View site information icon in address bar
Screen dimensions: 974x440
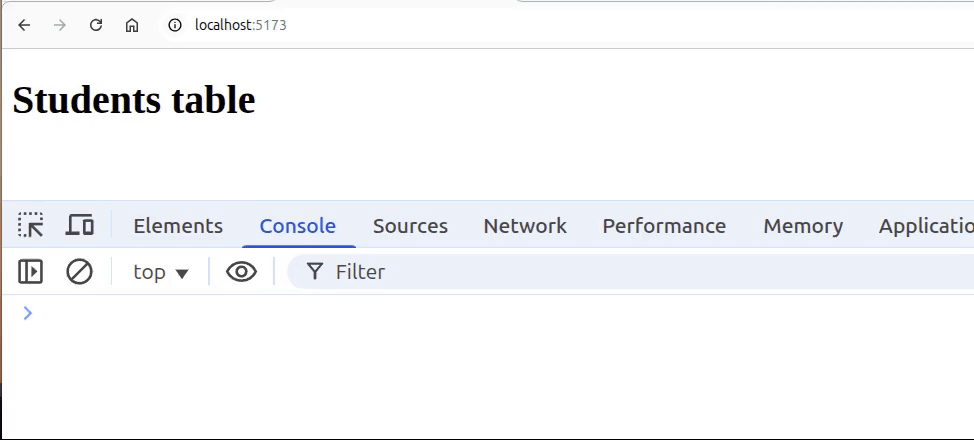(175, 25)
